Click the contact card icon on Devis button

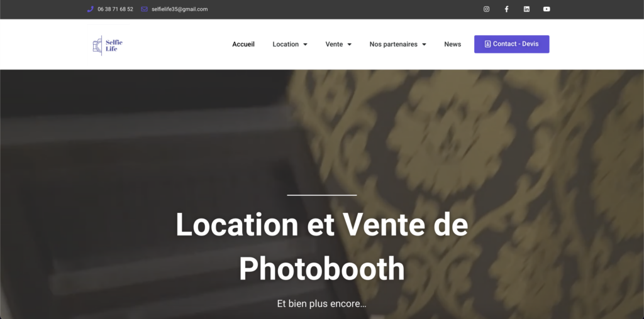pyautogui.click(x=487, y=44)
